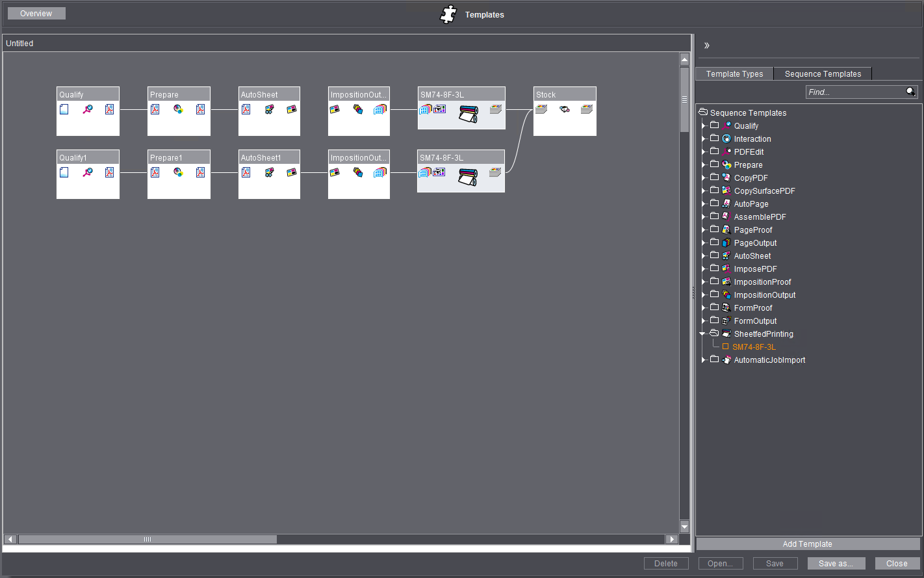Click the Overview button
This screenshot has width=924, height=578.
pyautogui.click(x=36, y=13)
